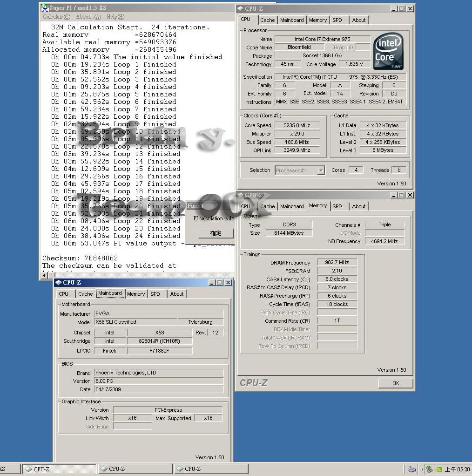This screenshot has width=472, height=476.
Task: Click the BIOS Date 04/17/2009 field
Action: pyautogui.click(x=159, y=389)
